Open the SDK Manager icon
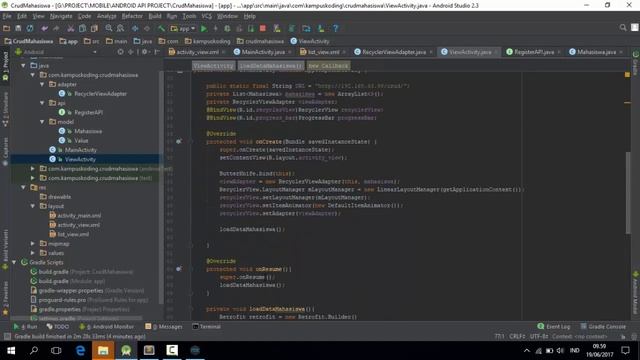Image resolution: width=640 pixels, height=360 pixels. pyautogui.click(x=321, y=28)
